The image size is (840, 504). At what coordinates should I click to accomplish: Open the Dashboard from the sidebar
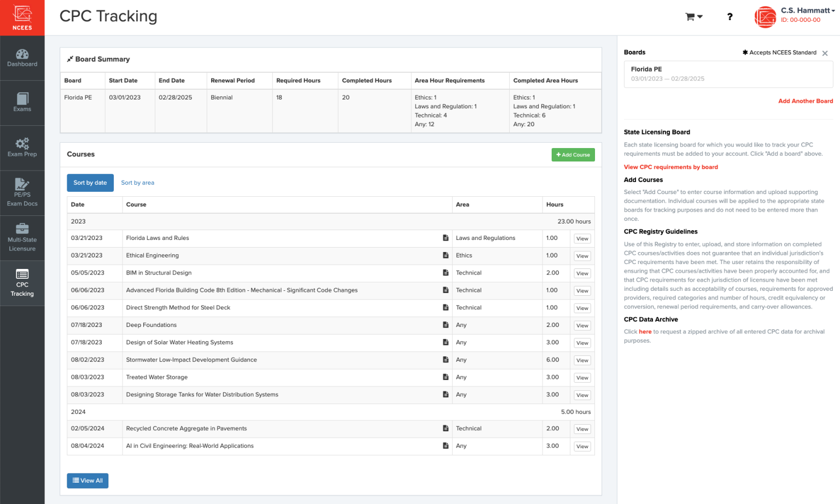(22, 58)
